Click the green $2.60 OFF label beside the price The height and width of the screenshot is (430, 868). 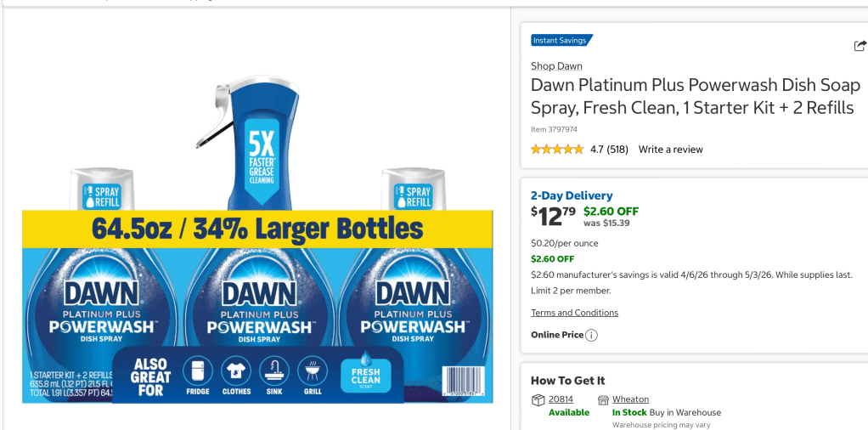pos(611,212)
